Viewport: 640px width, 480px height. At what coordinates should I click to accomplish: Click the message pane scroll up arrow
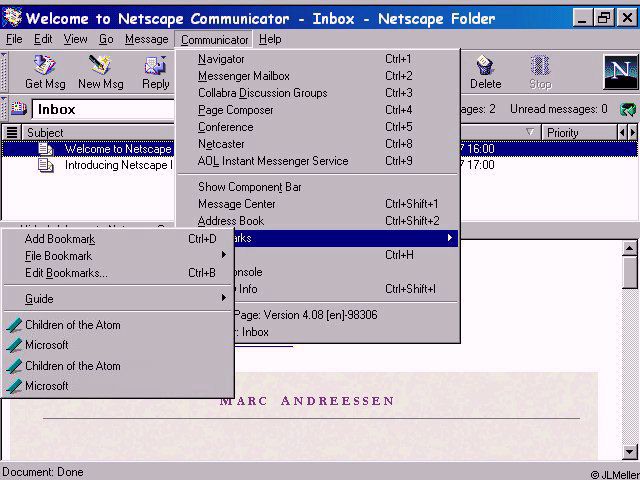(x=630, y=248)
